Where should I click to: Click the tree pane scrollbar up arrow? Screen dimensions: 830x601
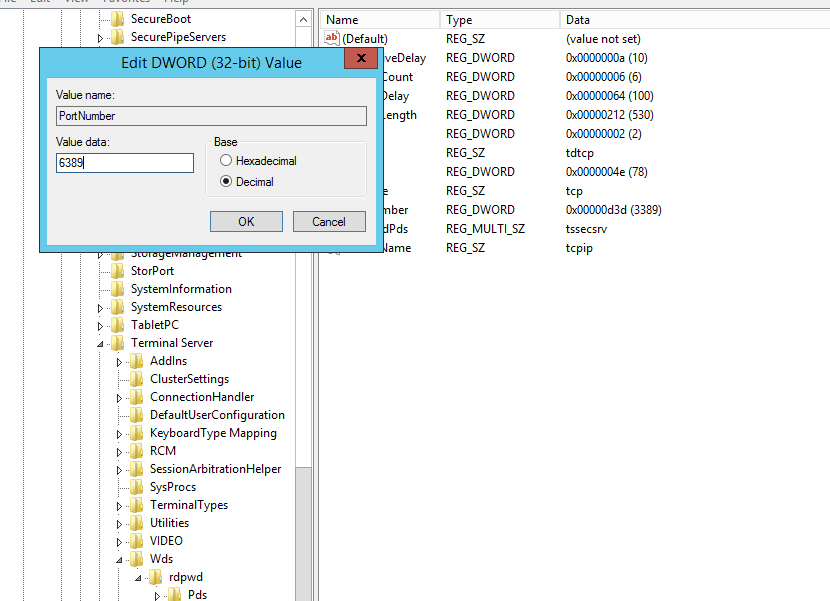click(303, 19)
